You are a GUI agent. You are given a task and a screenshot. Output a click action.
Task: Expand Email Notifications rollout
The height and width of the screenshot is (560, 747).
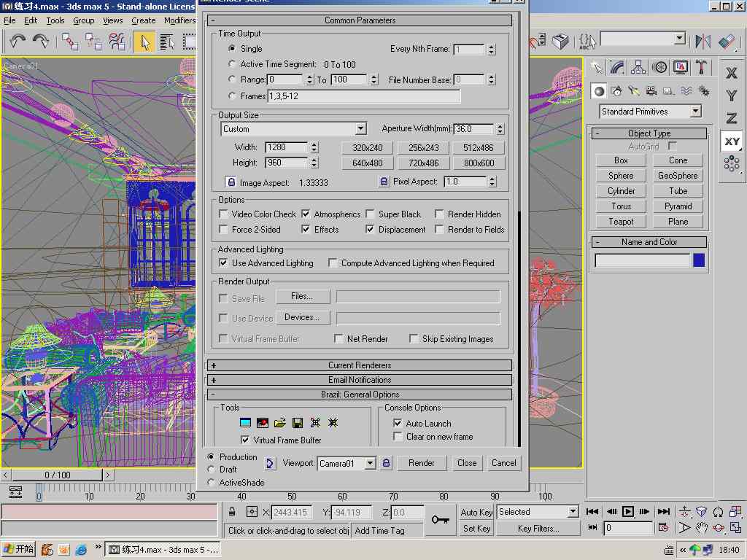click(360, 379)
